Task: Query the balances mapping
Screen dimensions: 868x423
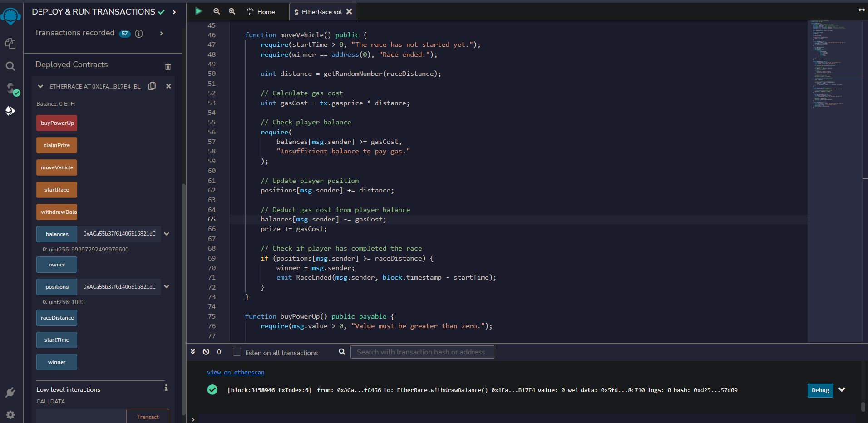Action: [57, 234]
